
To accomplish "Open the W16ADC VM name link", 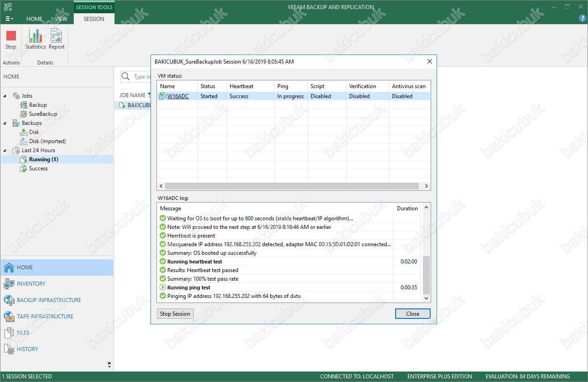I will [x=178, y=96].
